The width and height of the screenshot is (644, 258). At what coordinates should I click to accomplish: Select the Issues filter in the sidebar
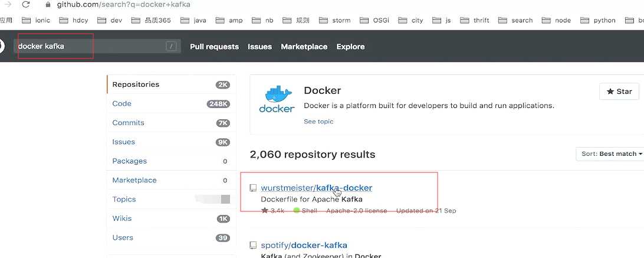tap(171, 142)
